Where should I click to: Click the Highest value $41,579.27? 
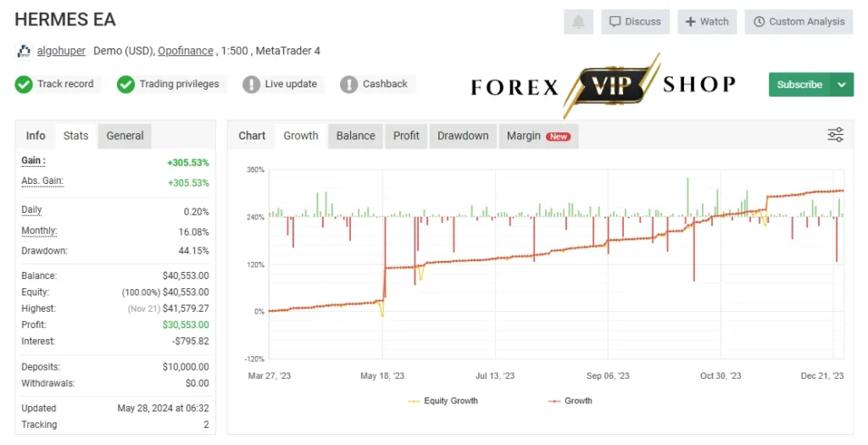186,309
